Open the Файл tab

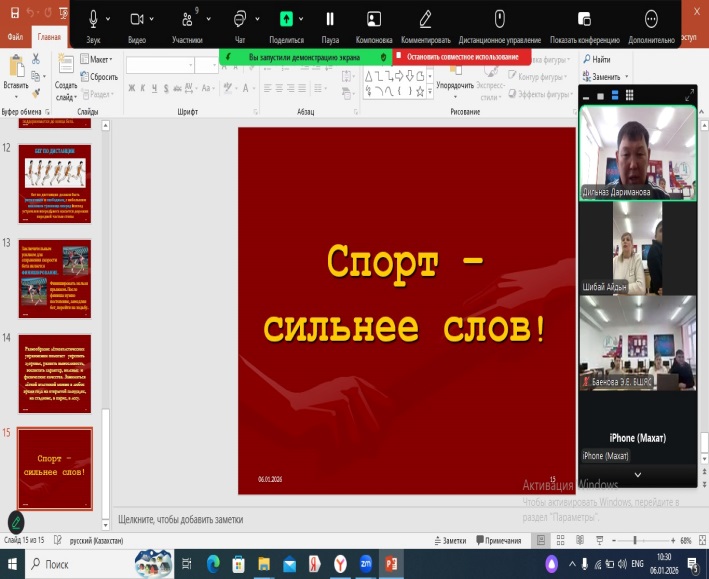(x=16, y=37)
